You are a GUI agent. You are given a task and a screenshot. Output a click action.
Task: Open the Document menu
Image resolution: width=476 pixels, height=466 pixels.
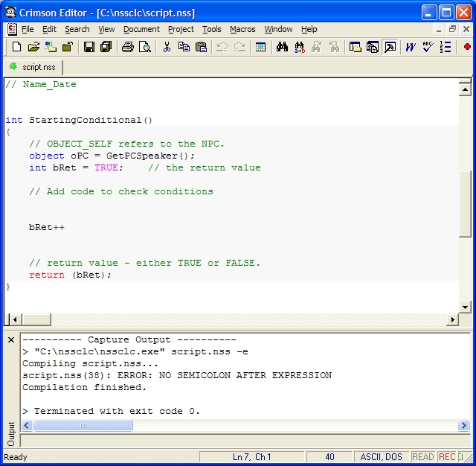141,29
